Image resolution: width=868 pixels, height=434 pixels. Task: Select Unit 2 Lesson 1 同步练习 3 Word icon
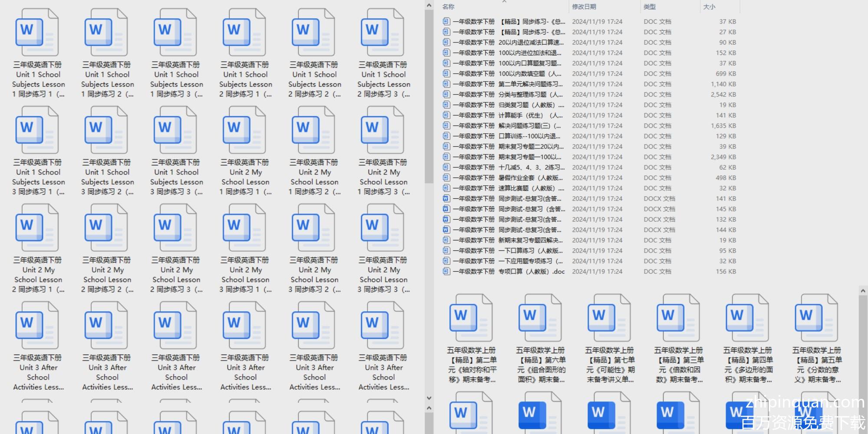point(382,130)
